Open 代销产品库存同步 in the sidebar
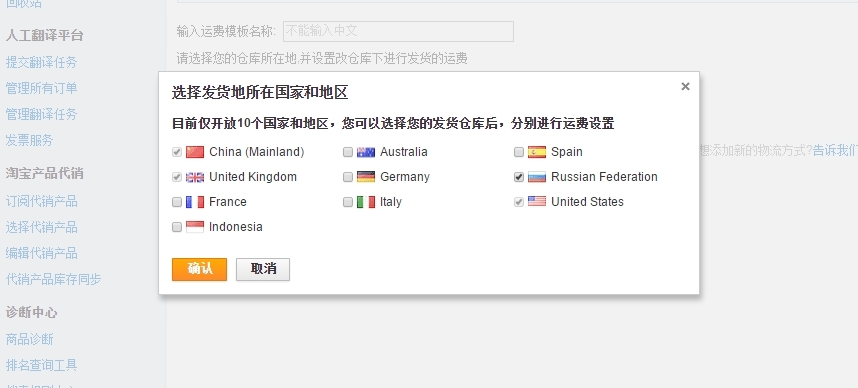The height and width of the screenshot is (388, 858). 54,279
